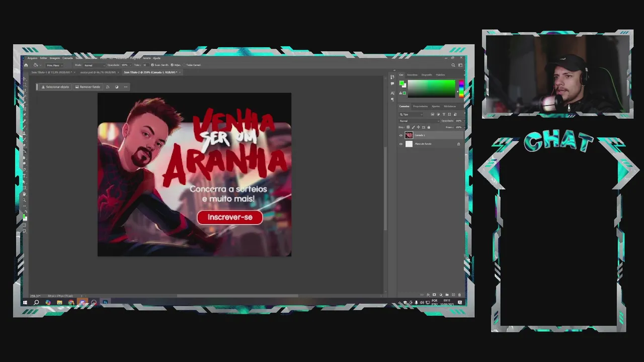Open the Arquivo menu
Image resolution: width=644 pixels, height=362 pixels.
(x=32, y=58)
